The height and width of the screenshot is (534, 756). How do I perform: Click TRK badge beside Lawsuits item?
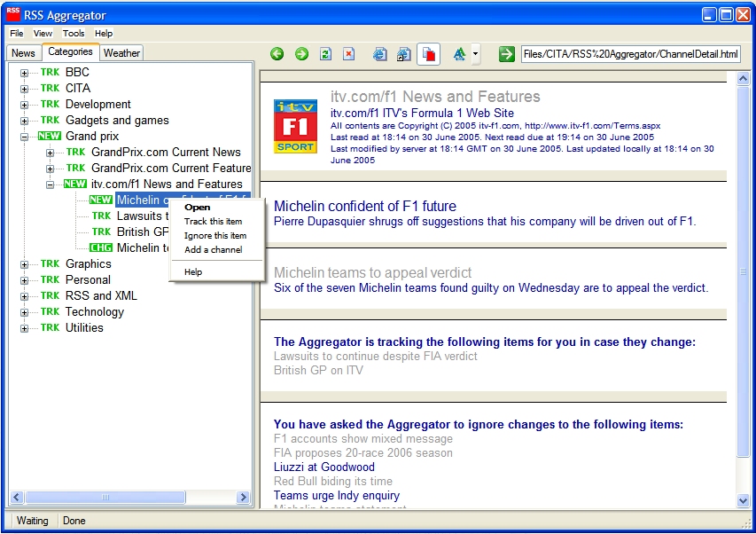tap(101, 216)
